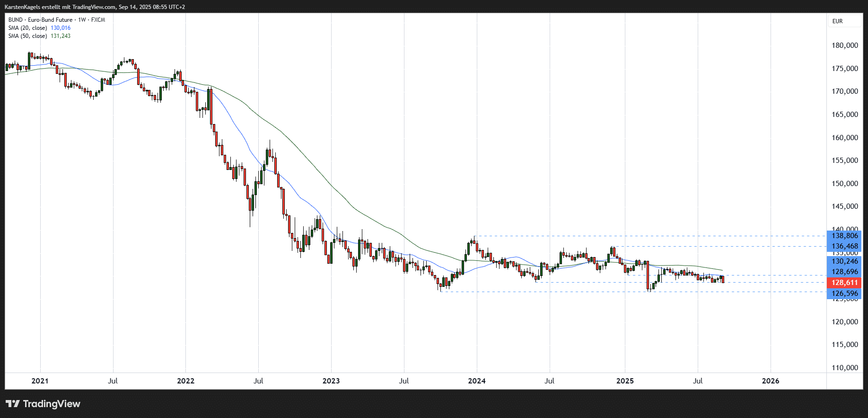868x418 pixels.
Task: Click the TradingView logo icon
Action: tap(13, 404)
